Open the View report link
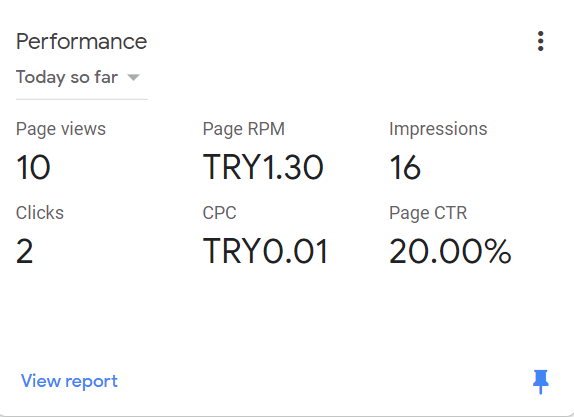574x417 pixels. pos(69,381)
